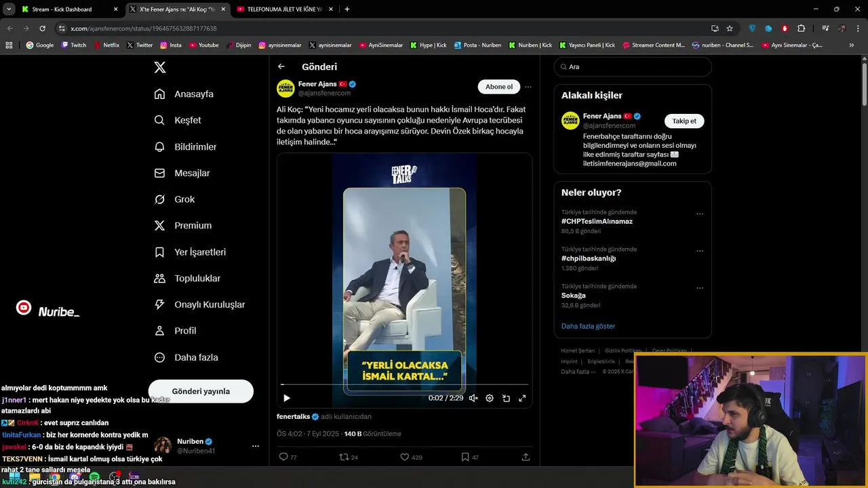Viewport: 868px width, 488px height.
Task: Go back with the Gönderi arrow
Action: tap(281, 66)
